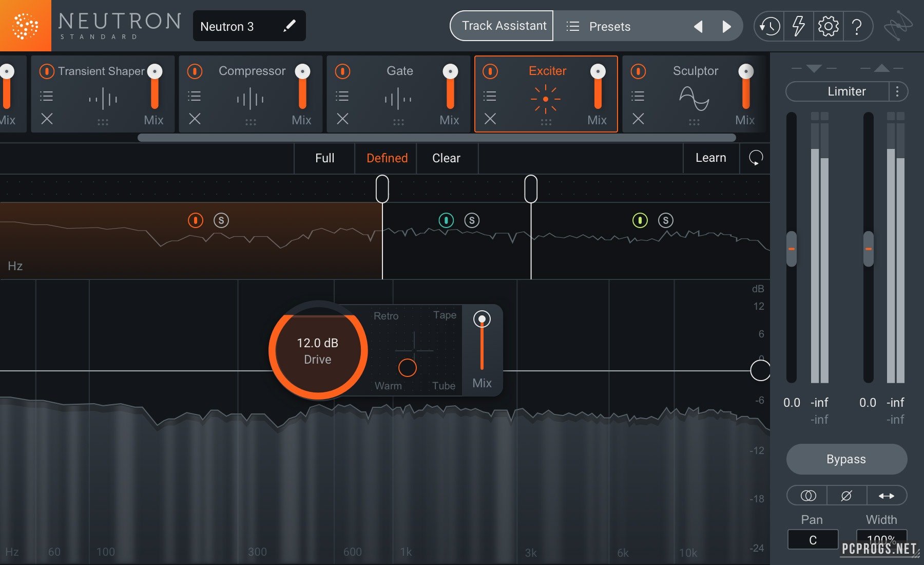The width and height of the screenshot is (924, 565).
Task: Click the input meter down arrow
Action: click(814, 68)
